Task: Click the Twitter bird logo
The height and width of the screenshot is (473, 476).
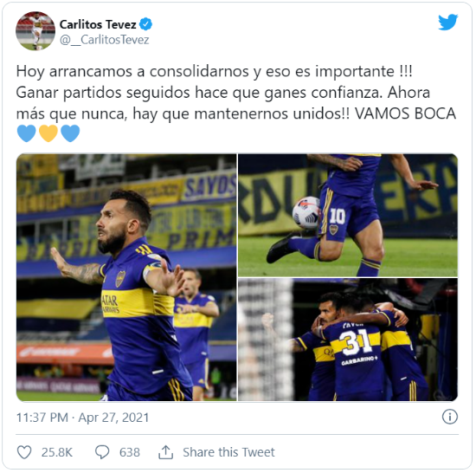Action: point(447,23)
